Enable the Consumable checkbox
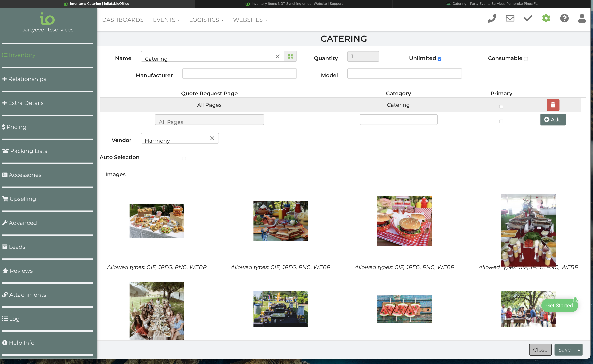The height and width of the screenshot is (364, 593). (x=526, y=59)
